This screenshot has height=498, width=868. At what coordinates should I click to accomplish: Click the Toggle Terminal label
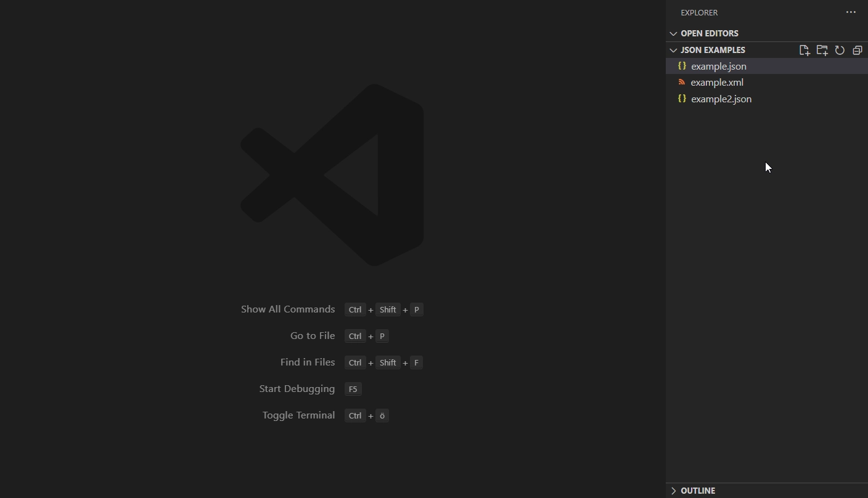pyautogui.click(x=299, y=415)
